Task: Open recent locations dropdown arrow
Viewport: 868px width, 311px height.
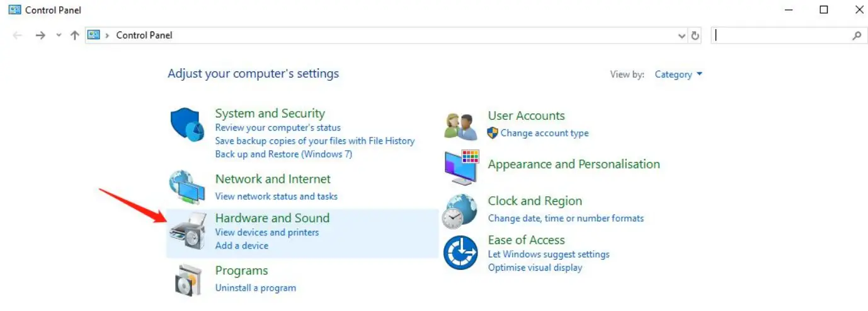Action: (59, 35)
